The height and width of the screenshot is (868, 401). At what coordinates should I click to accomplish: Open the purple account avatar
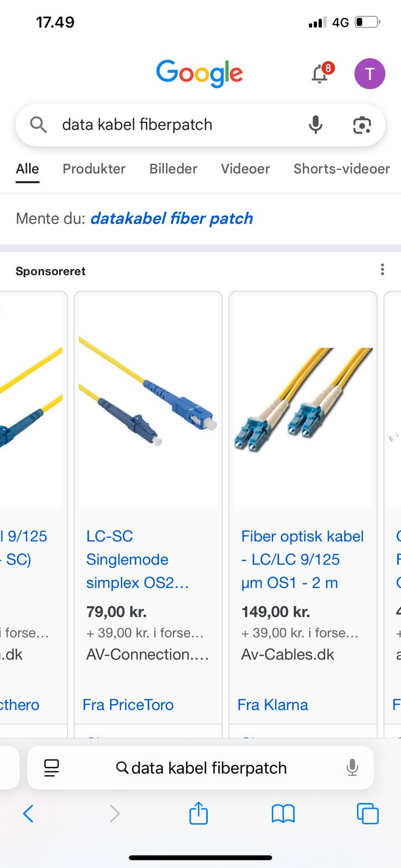coord(370,74)
